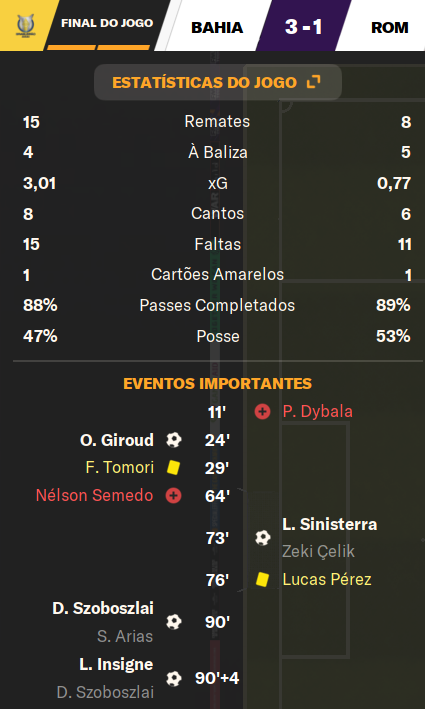425x709 pixels.
Task: Select assist provider Zeki Çelik
Action: [x=318, y=551]
